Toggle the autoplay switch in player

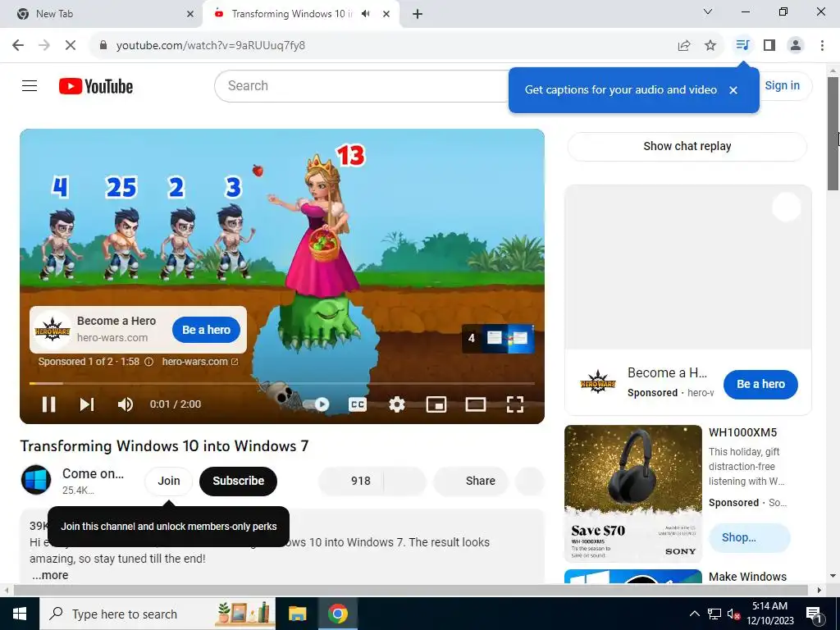coord(316,404)
